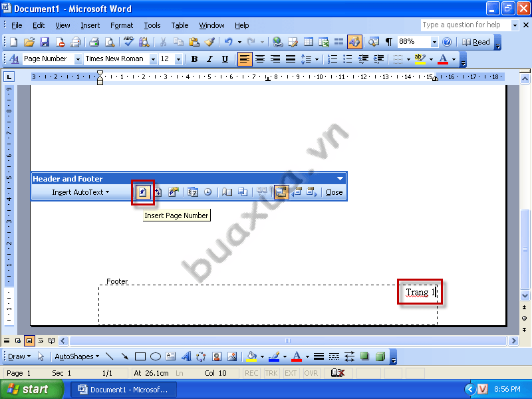532x399 pixels.
Task: Print the document
Action: pyautogui.click(x=94, y=42)
